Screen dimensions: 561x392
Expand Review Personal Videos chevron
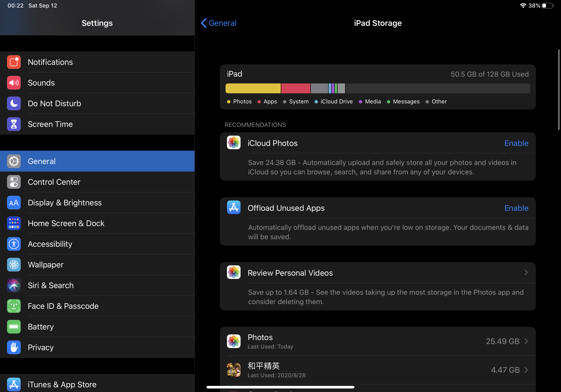point(526,272)
